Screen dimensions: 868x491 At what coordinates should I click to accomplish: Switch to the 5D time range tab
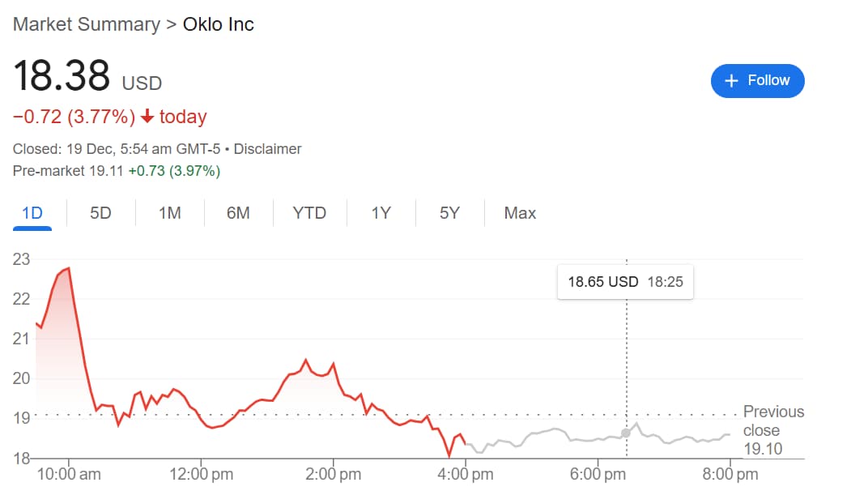click(100, 213)
